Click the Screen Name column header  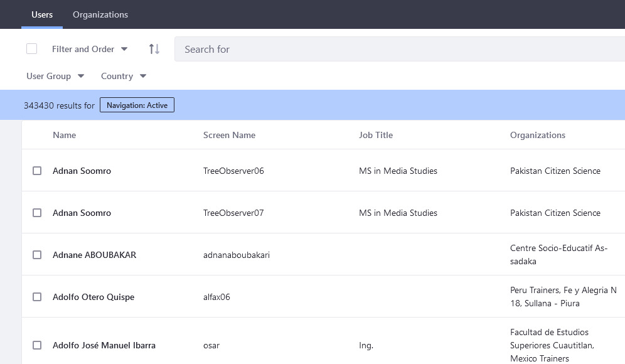(229, 135)
